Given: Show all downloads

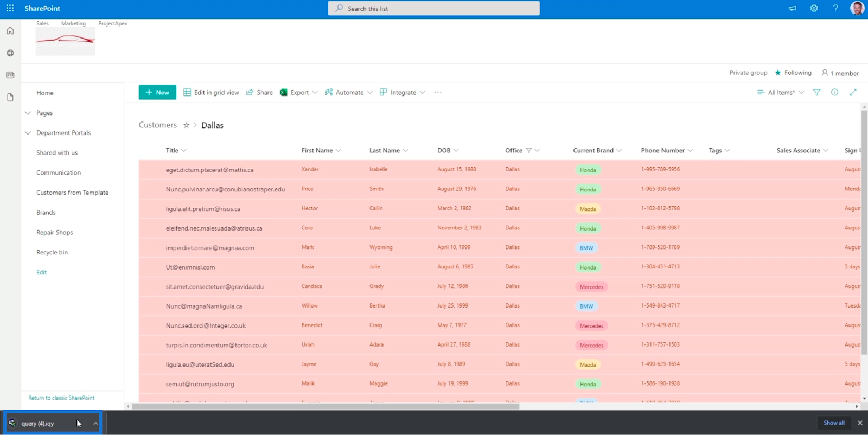Looking at the screenshot, I should click(x=834, y=423).
